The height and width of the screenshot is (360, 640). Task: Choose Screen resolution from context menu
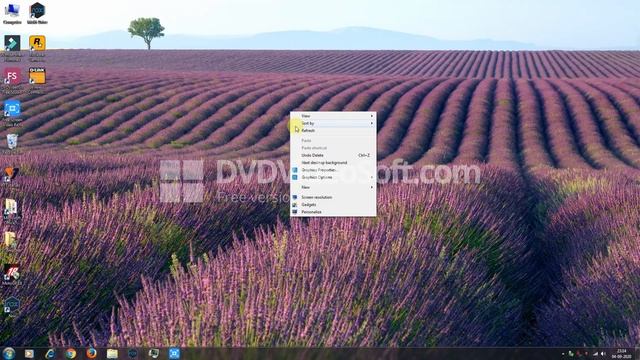[333, 198]
